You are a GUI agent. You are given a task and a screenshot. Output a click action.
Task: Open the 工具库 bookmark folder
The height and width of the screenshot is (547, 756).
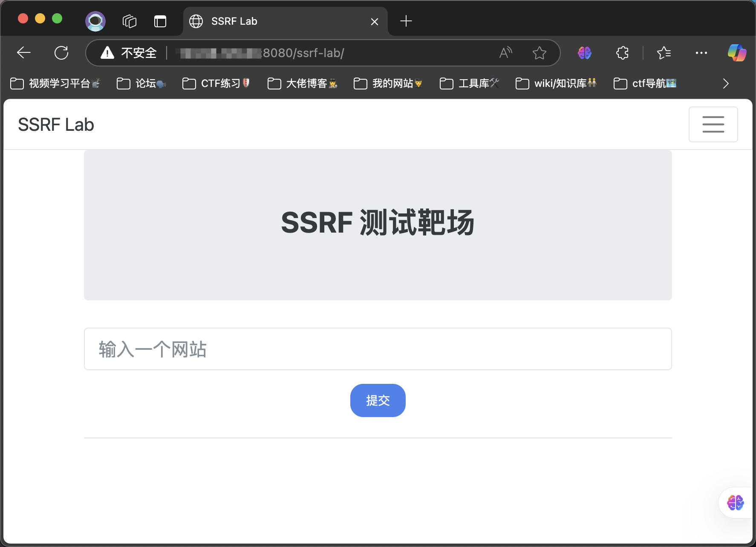click(469, 83)
